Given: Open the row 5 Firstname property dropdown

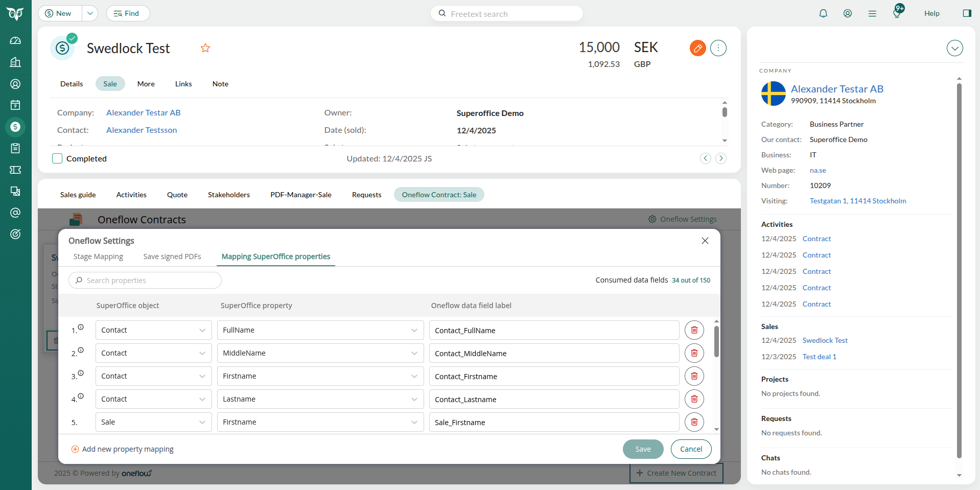Looking at the screenshot, I should [x=320, y=422].
